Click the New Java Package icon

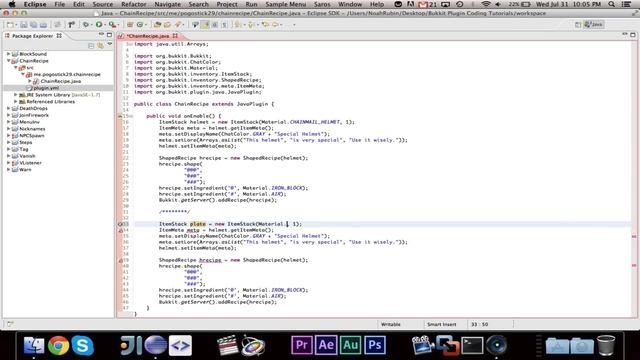[130, 25]
